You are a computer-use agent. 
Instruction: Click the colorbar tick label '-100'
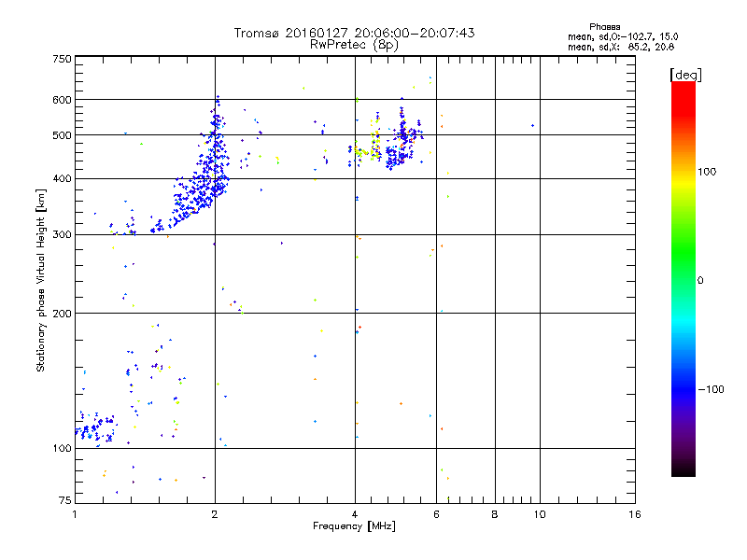(x=711, y=389)
